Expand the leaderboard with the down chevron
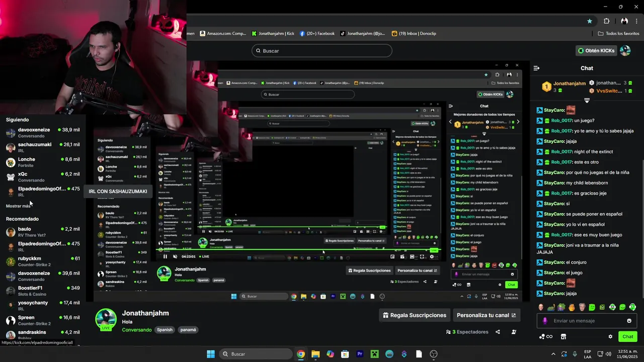 coord(587,101)
